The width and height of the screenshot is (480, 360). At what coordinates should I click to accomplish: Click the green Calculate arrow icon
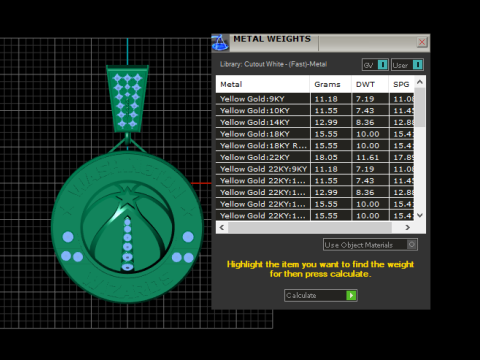pyautogui.click(x=351, y=295)
